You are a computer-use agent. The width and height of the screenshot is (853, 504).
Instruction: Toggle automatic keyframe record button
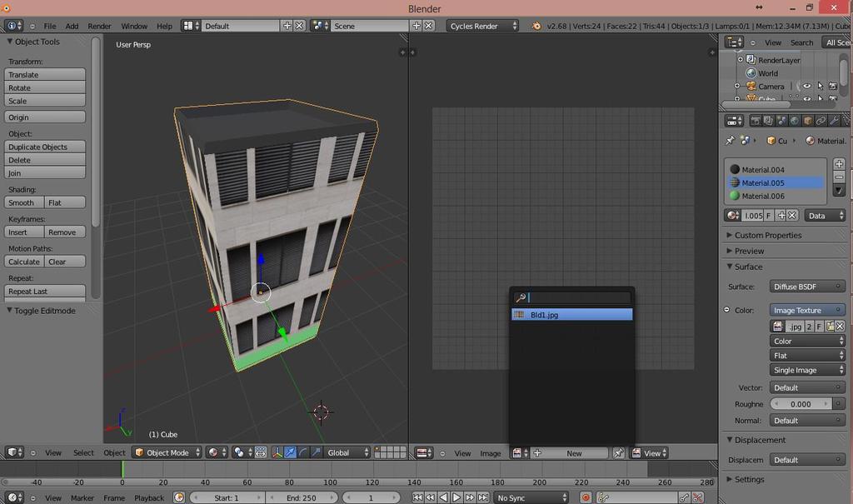[586, 497]
